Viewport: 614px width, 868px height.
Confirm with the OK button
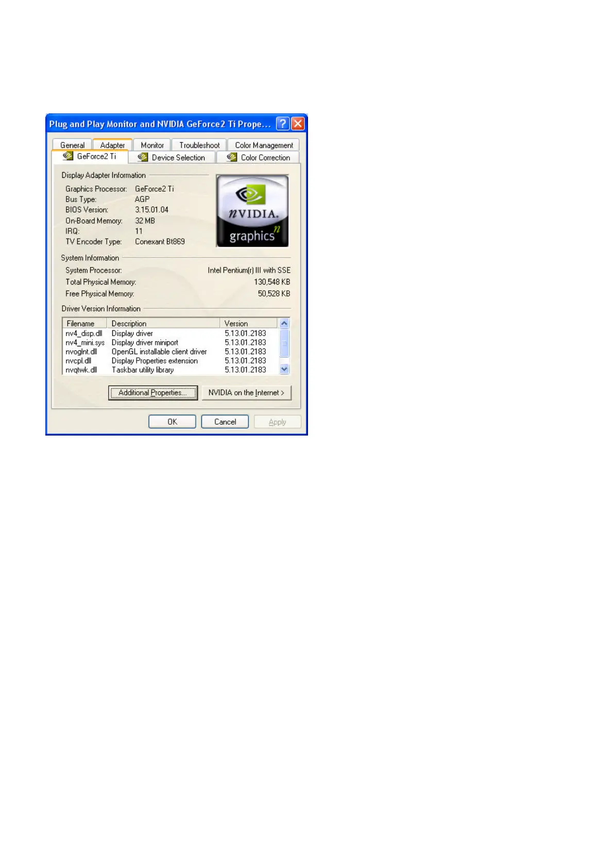[172, 422]
